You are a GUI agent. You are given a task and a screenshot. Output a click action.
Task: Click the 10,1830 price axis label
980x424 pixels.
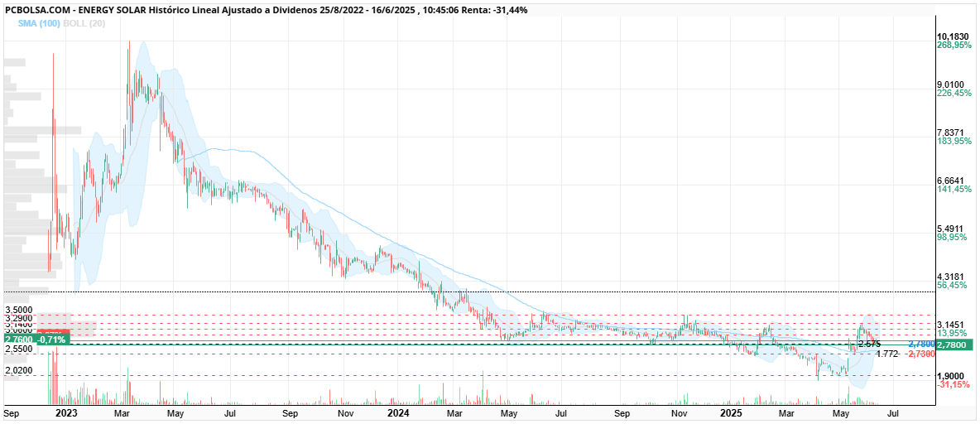(x=952, y=37)
